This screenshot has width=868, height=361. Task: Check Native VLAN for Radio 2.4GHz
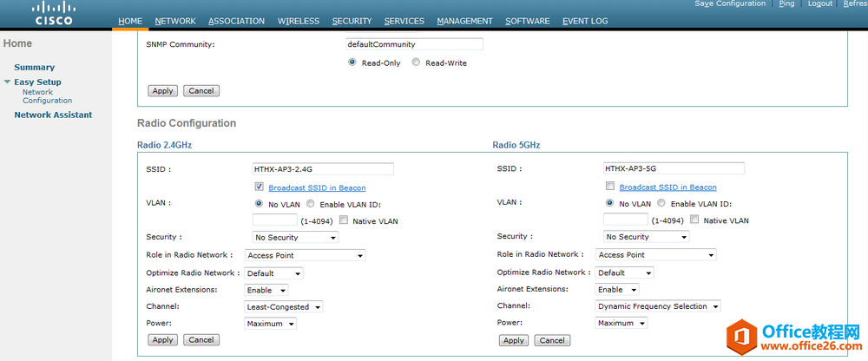343,220
